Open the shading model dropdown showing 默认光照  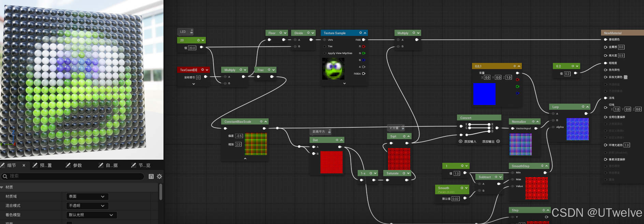(91, 215)
